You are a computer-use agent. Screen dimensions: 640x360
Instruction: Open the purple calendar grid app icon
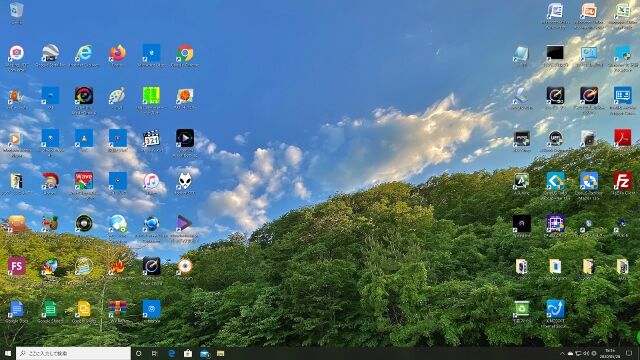pos(555,223)
